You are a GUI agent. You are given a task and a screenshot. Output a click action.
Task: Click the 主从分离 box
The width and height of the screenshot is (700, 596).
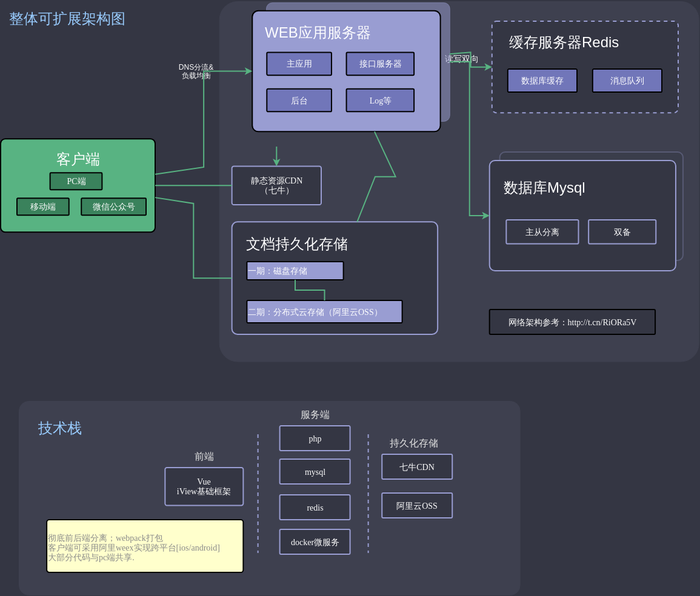click(x=542, y=232)
